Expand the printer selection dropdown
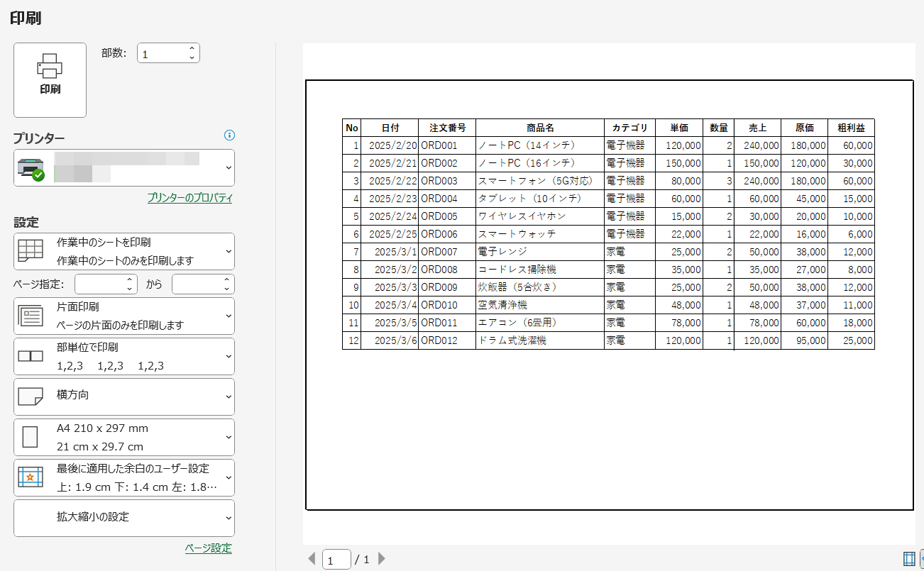Image resolution: width=924 pixels, height=571 pixels. [228, 167]
